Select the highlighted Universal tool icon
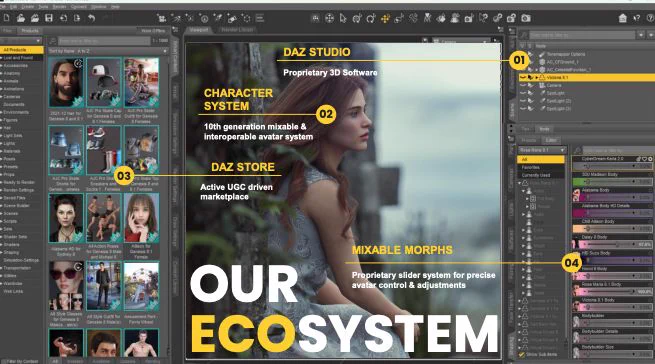Image resolution: width=655 pixels, height=364 pixels. pos(385,18)
